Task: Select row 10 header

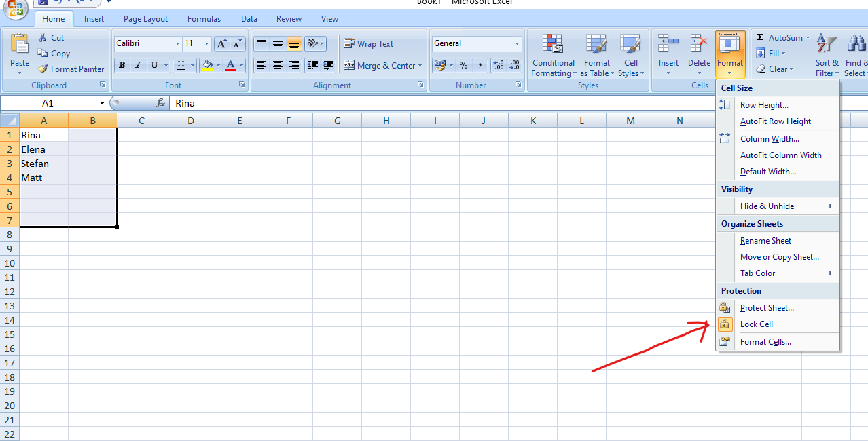Action: 10,263
